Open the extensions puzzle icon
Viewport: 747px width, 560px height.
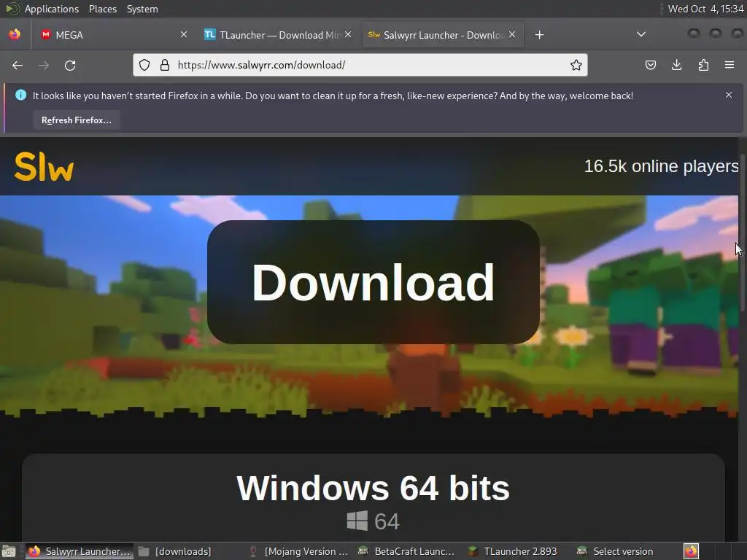coord(703,65)
